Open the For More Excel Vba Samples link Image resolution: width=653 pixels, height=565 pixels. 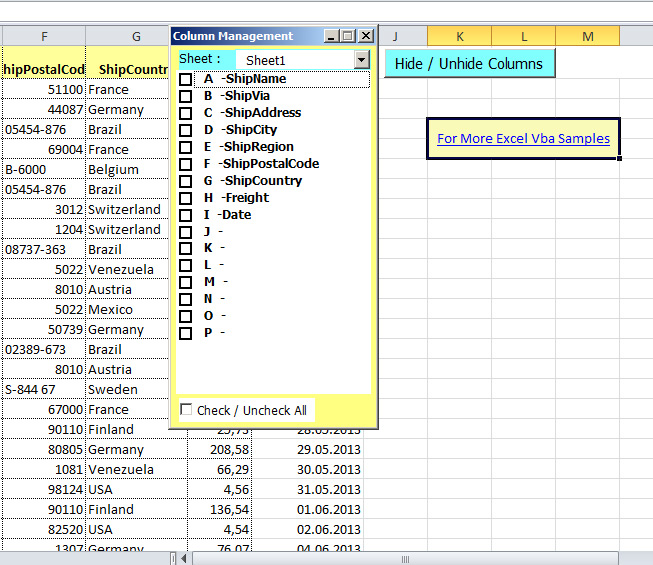523,138
